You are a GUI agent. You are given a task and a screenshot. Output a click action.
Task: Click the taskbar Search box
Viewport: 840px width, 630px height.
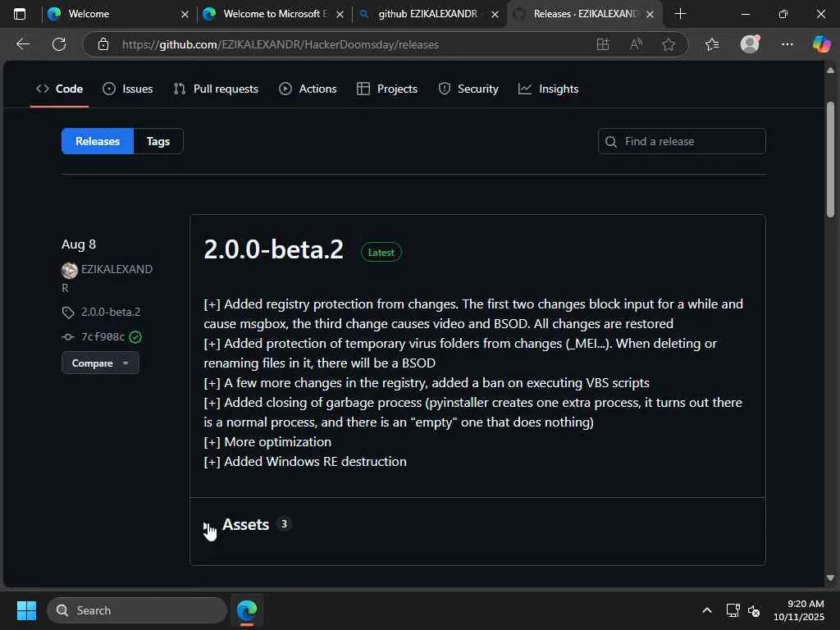pyautogui.click(x=137, y=610)
